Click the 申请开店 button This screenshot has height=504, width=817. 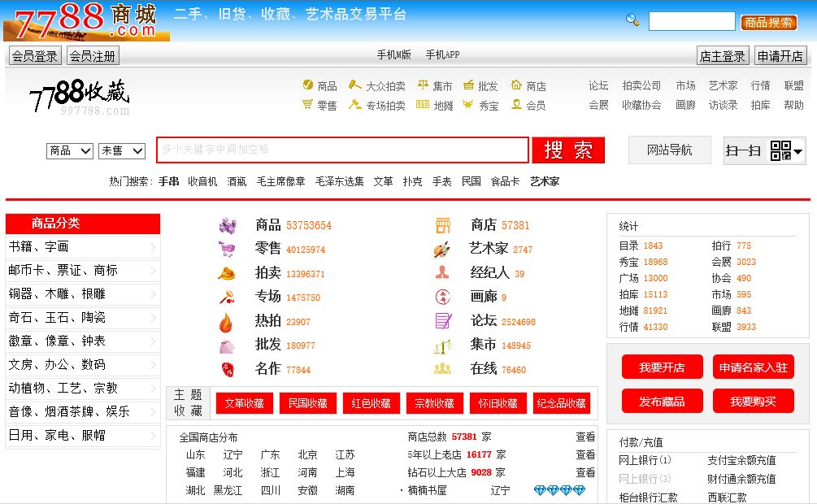pos(780,56)
